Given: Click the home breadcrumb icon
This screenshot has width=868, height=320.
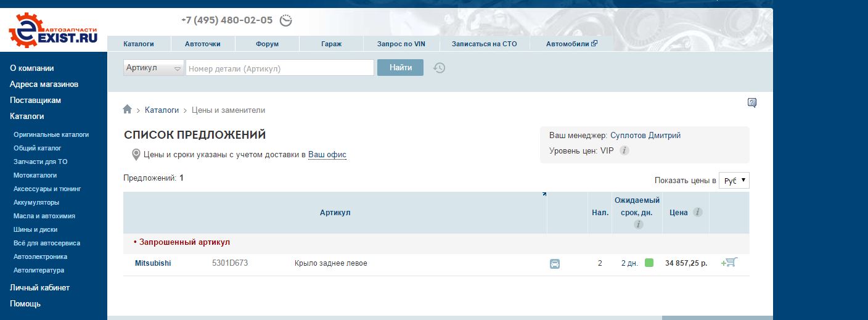Looking at the screenshot, I should click(128, 110).
